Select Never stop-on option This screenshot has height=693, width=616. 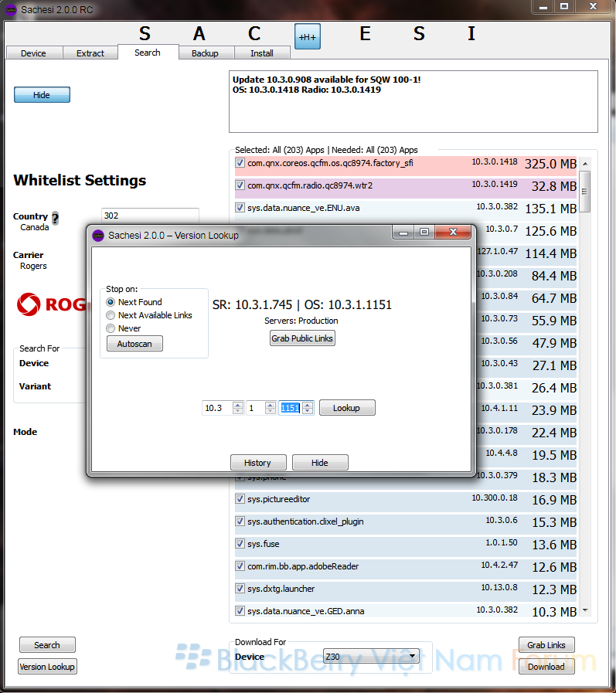point(111,328)
